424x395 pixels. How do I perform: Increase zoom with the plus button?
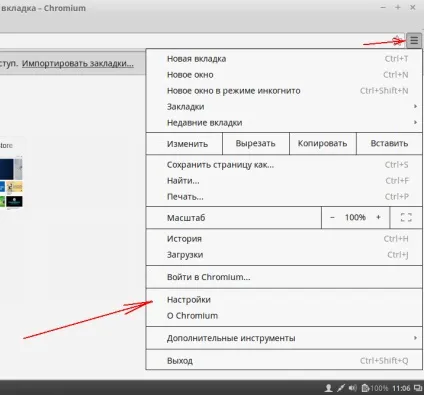click(378, 218)
